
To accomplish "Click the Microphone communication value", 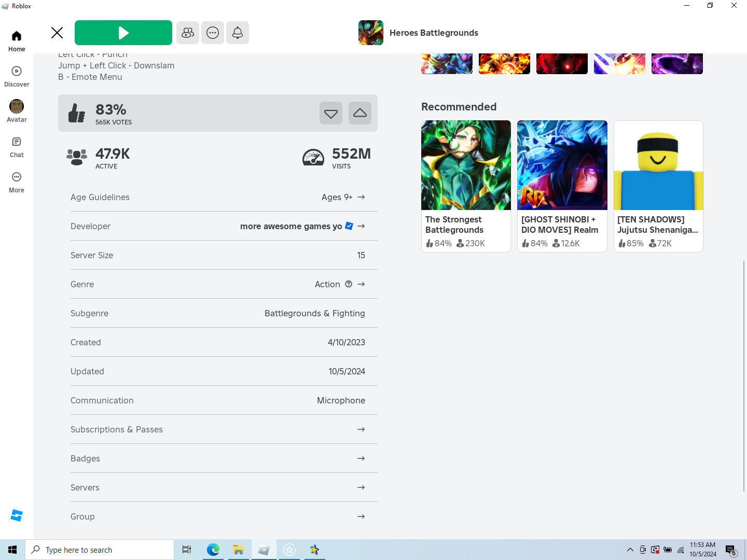I will point(341,400).
